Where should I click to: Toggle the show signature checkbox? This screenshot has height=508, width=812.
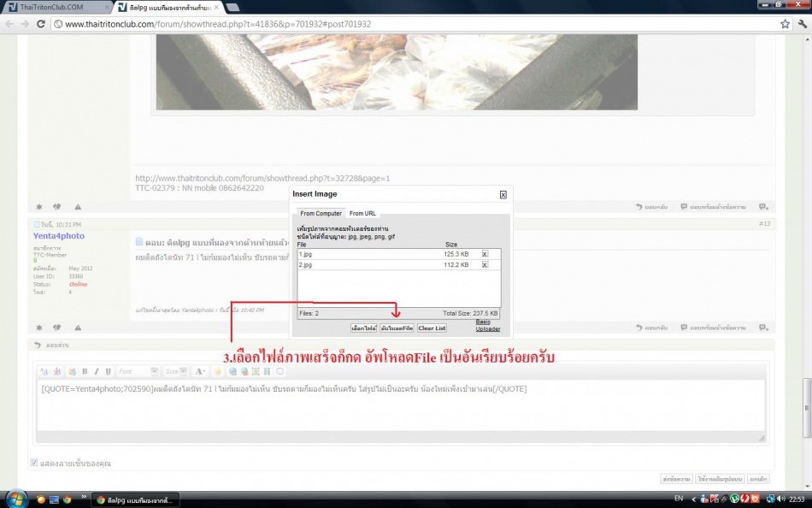point(34,463)
